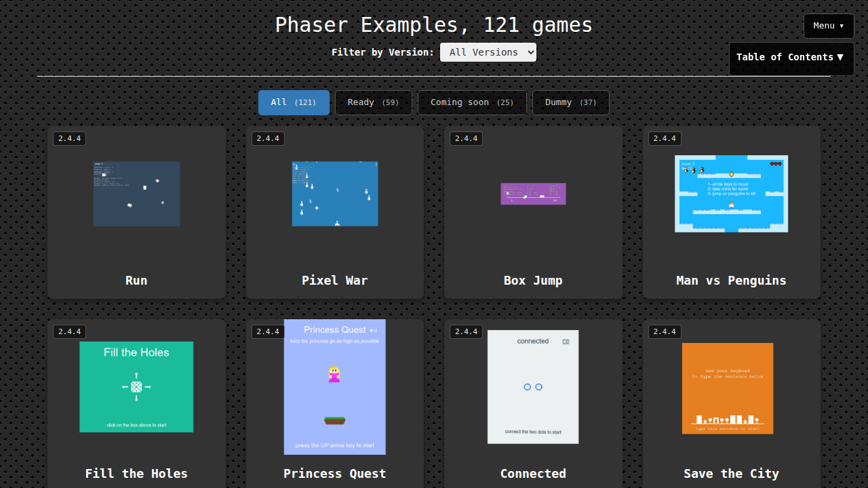The height and width of the screenshot is (488, 868).
Task: Click the 2.4.4 badge on Fill the Holes card
Action: tap(69, 331)
